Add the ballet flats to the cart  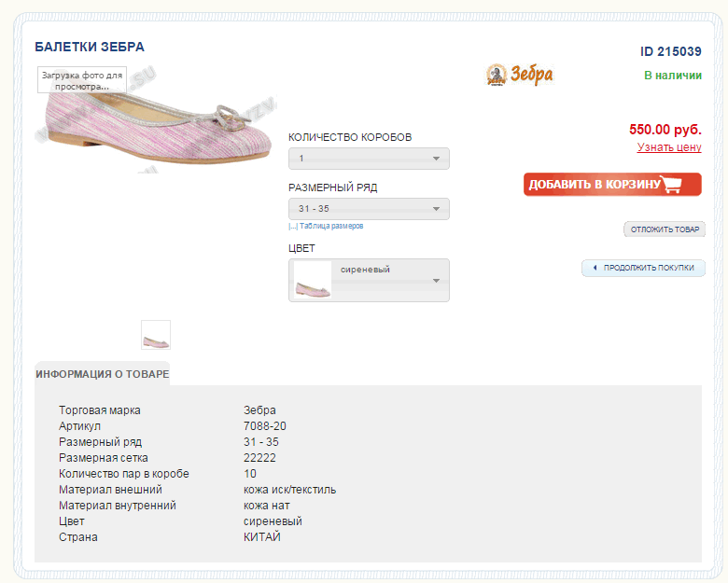[611, 185]
